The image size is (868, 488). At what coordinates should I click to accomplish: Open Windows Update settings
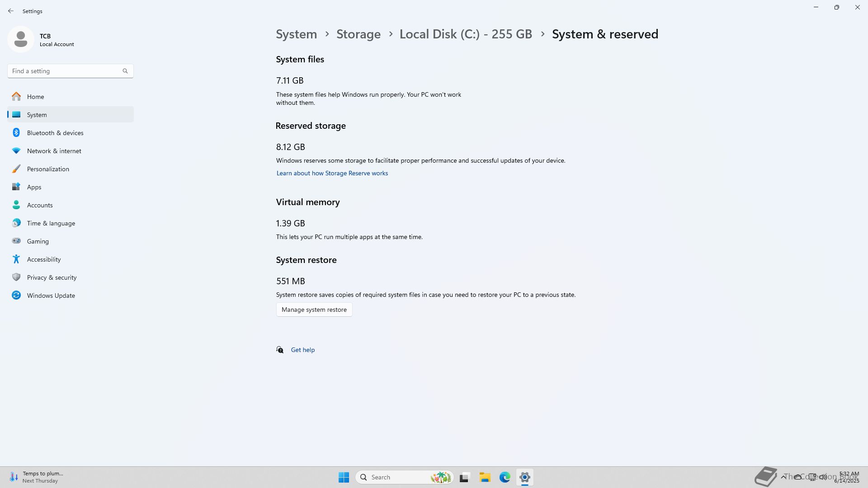click(x=51, y=296)
